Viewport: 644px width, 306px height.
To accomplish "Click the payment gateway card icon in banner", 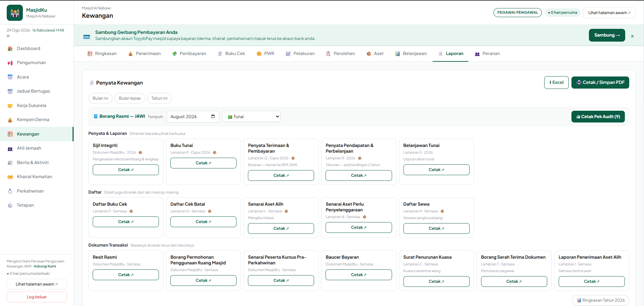I will coord(87,37).
